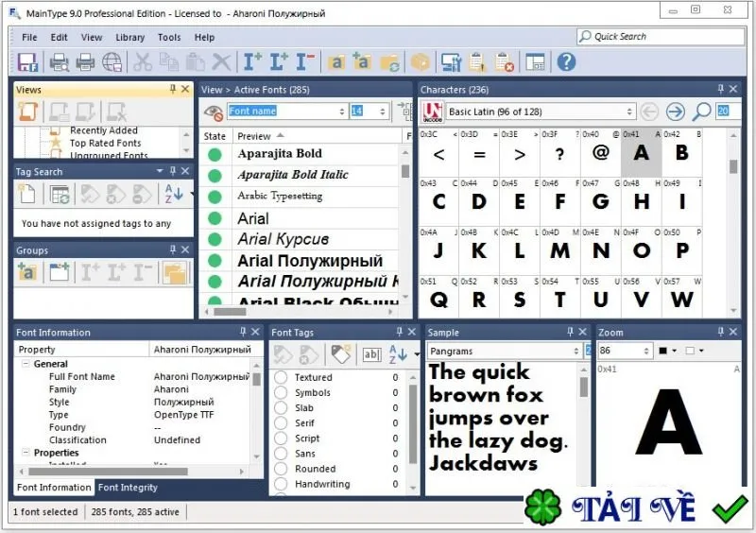The width and height of the screenshot is (756, 533).
Task: Click the Add group icon in Groups panel
Action: click(27, 272)
